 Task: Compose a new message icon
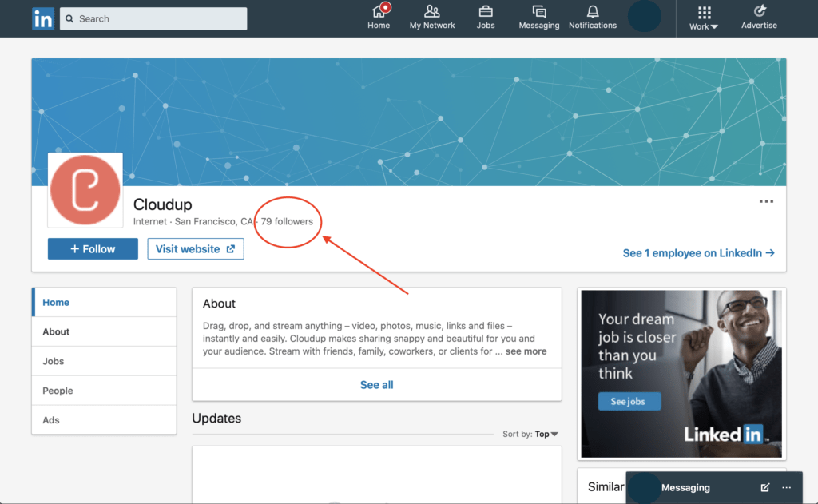tap(764, 487)
